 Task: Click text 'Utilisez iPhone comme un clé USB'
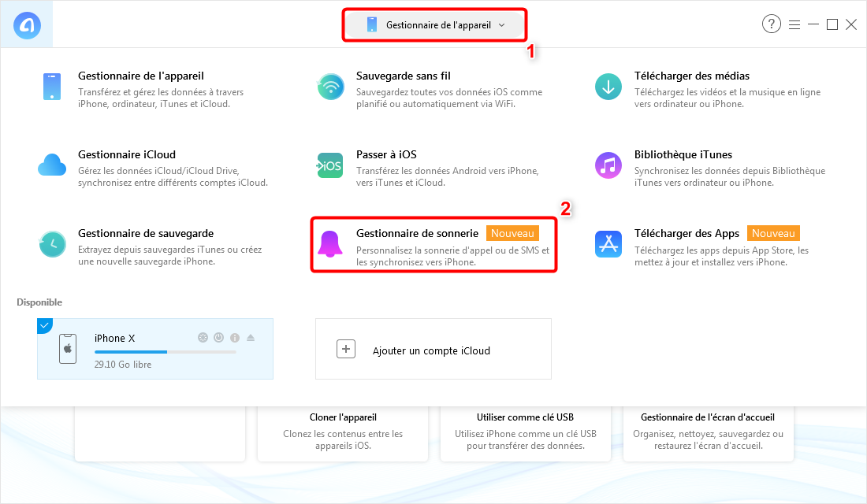tap(525, 434)
